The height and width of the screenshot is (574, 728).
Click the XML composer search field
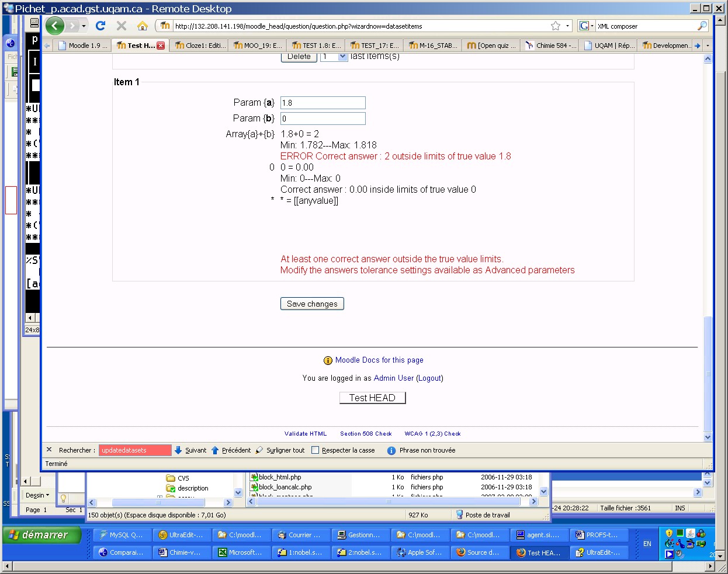point(646,26)
